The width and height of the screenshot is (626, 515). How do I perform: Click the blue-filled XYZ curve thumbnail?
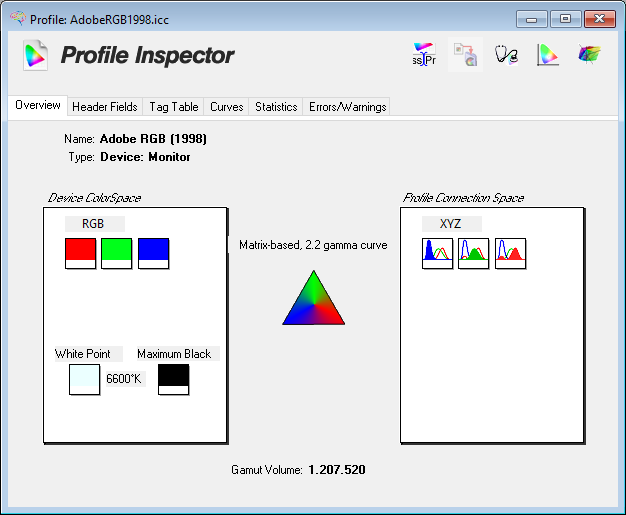pyautogui.click(x=437, y=254)
